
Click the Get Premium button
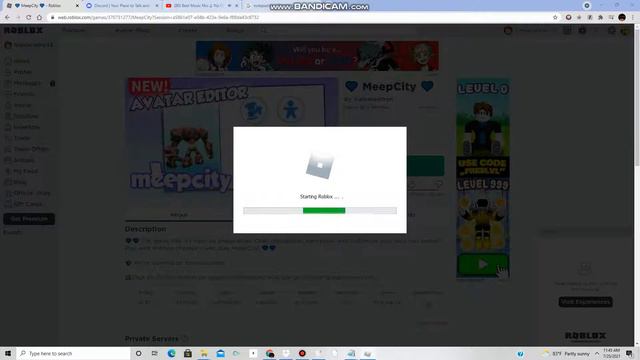(29, 219)
